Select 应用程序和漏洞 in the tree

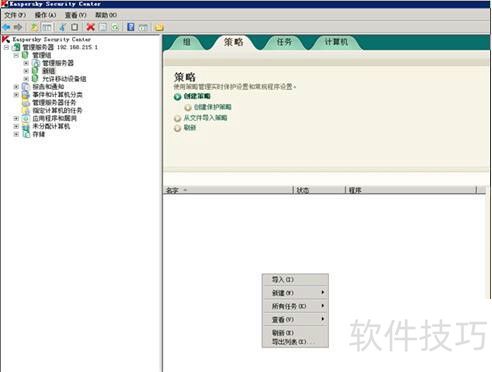(54, 118)
